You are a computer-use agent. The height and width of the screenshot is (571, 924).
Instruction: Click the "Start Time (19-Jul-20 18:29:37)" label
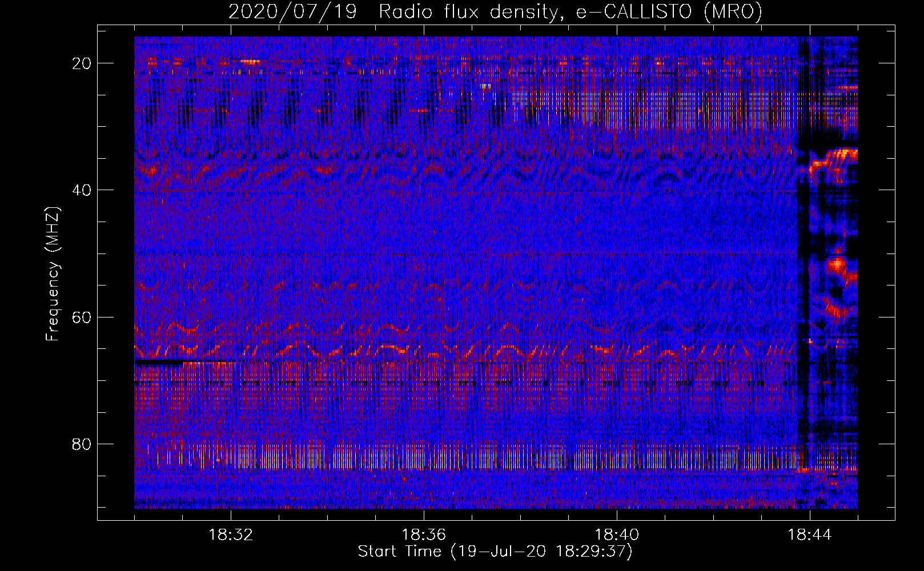495,552
